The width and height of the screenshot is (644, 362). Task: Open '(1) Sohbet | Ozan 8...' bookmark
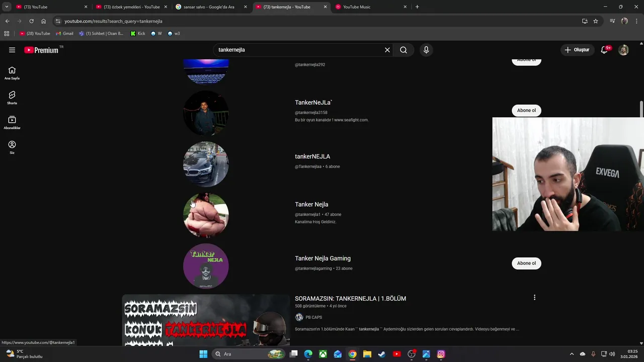pos(101,34)
